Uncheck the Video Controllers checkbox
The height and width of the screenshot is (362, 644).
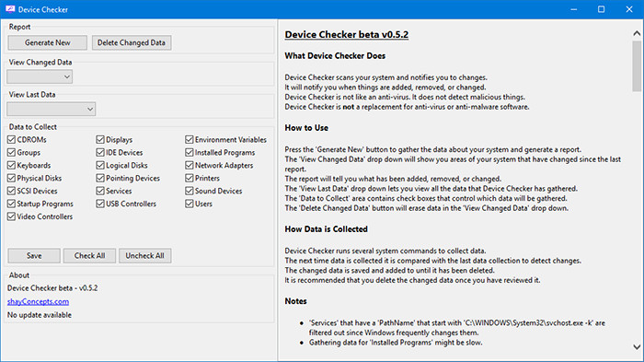point(11,216)
